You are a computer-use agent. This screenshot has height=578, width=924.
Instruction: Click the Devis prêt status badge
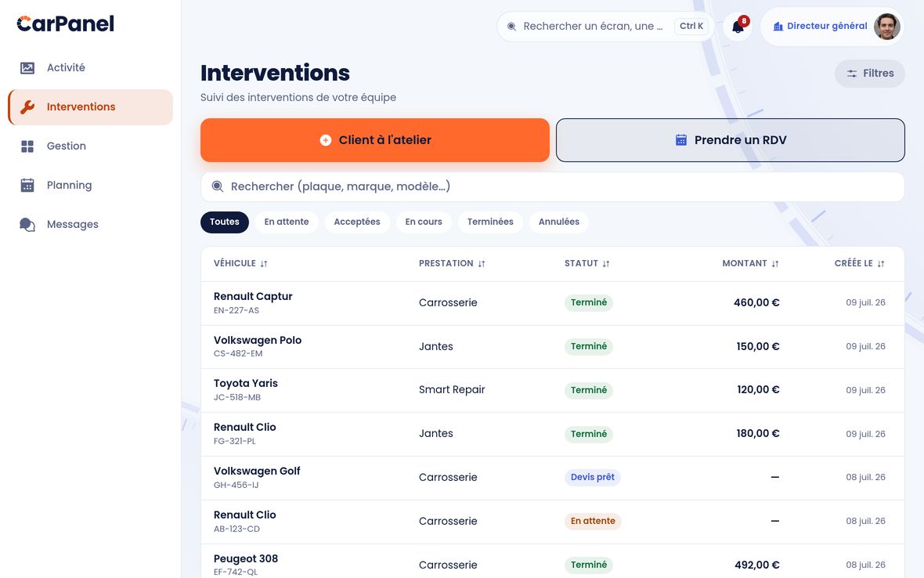[592, 477]
